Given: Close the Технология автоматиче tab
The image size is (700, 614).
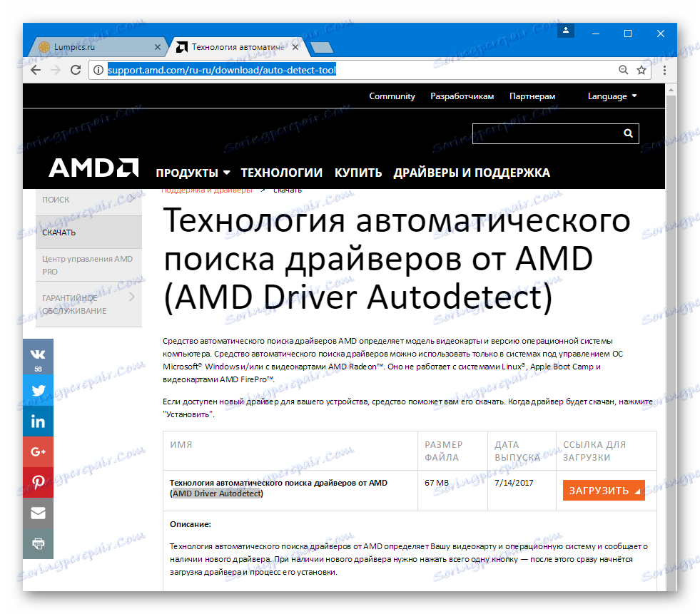Looking at the screenshot, I should [295, 47].
